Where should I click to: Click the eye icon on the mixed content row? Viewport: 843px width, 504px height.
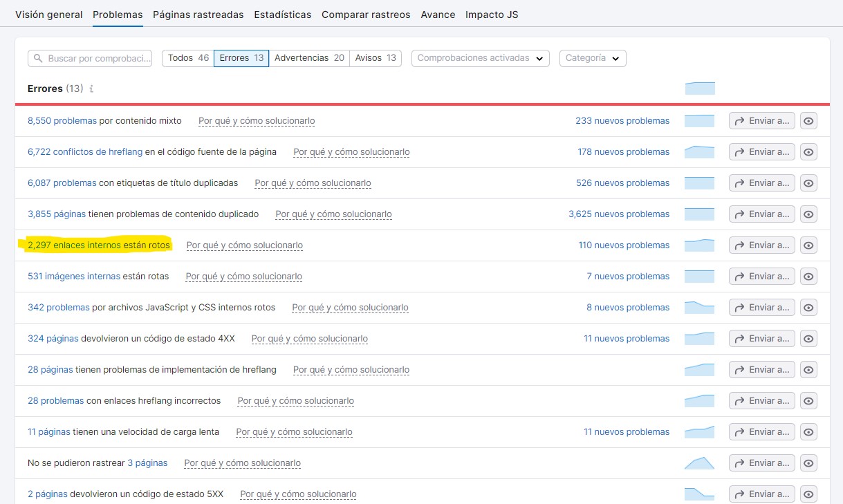click(x=808, y=120)
